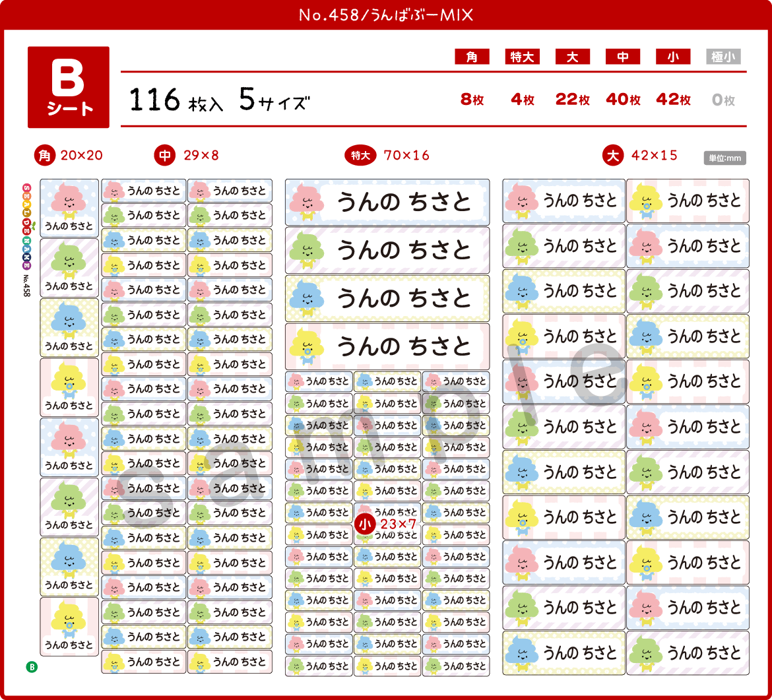Select the 小 size tag in header
The height and width of the screenshot is (700, 772).
coord(672,57)
